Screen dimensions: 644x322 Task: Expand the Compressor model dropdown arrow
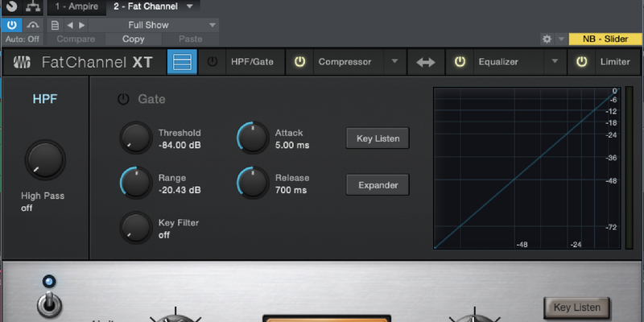click(x=394, y=62)
